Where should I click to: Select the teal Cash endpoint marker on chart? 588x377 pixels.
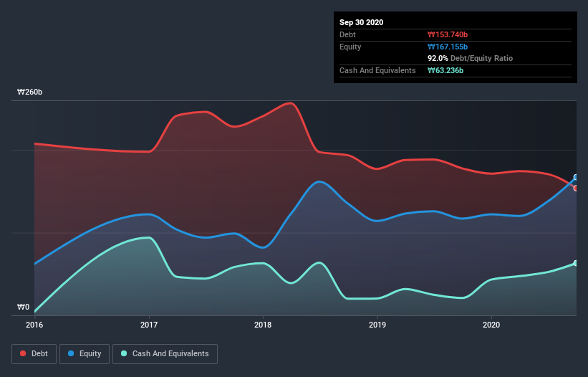click(x=576, y=263)
